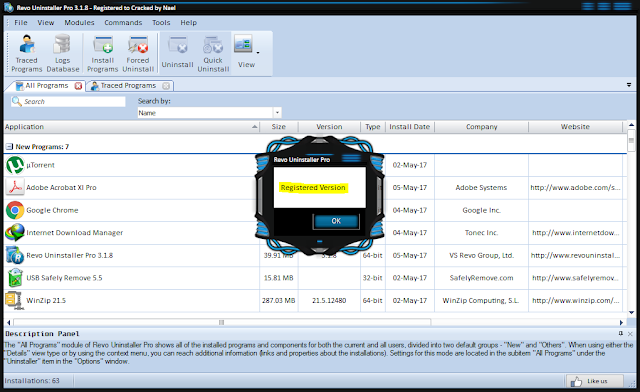The width and height of the screenshot is (640, 392).
Task: Select the WinZip 21.5 entry
Action: pos(46,301)
